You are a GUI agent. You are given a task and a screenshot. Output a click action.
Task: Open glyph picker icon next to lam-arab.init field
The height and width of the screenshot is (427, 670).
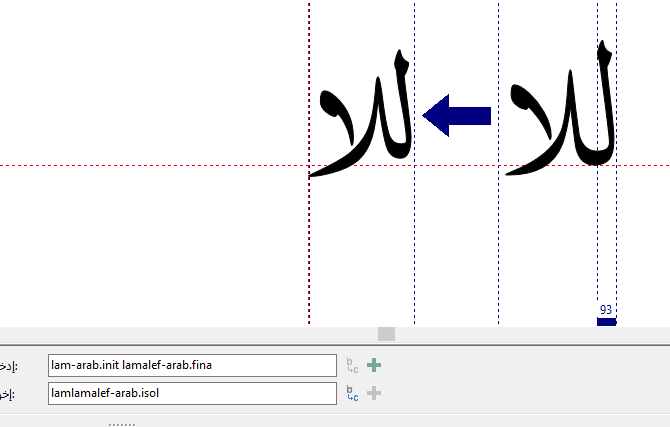tap(352, 366)
